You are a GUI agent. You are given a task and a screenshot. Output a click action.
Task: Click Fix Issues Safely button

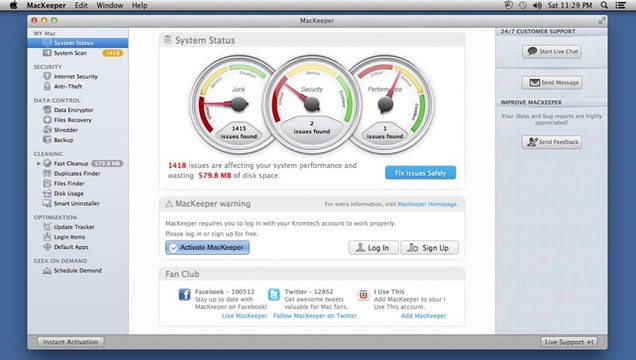pos(420,173)
